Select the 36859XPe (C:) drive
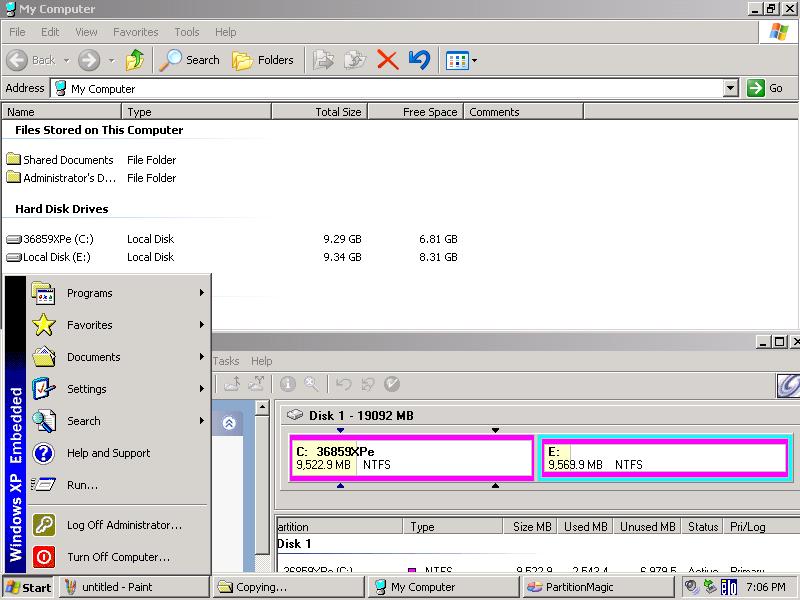 [x=57, y=239]
